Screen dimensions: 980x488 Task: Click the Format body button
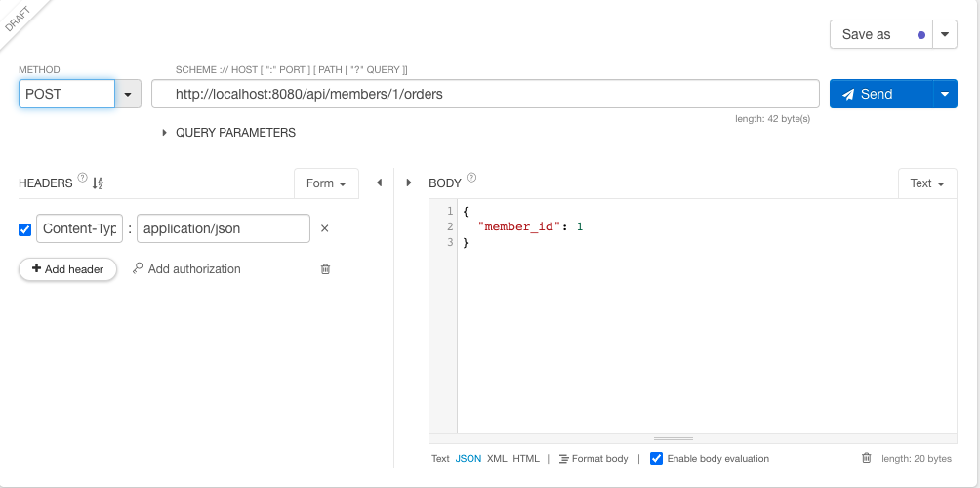click(x=593, y=459)
